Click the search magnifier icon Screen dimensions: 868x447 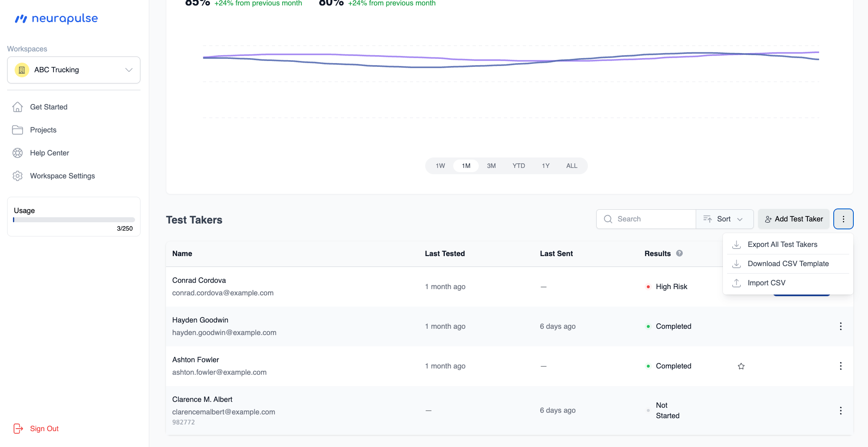coord(608,219)
